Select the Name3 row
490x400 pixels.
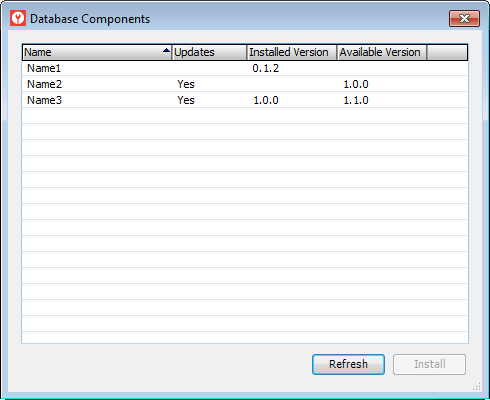(x=245, y=100)
